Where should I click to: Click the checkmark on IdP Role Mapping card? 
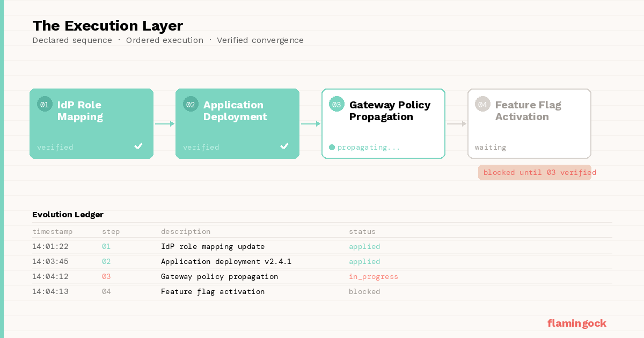(138, 146)
